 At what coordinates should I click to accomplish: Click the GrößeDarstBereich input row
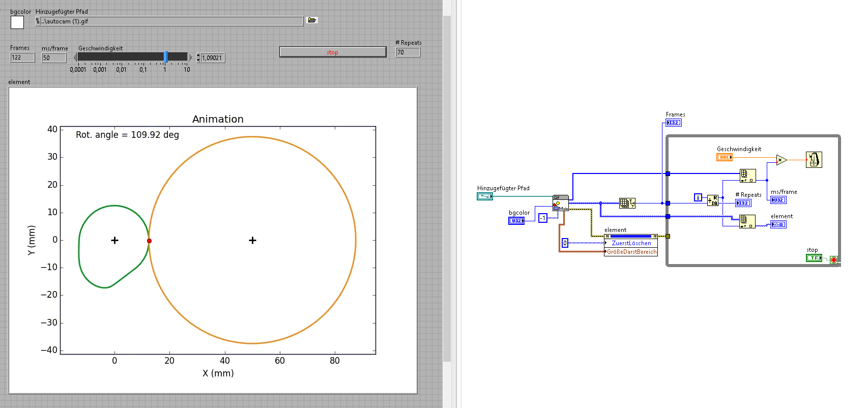click(631, 252)
